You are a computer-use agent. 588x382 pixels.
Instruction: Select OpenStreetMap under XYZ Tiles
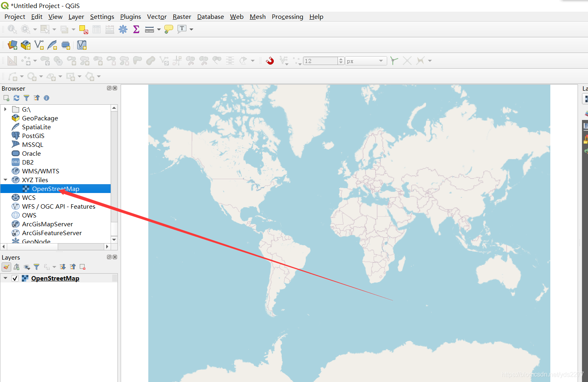click(55, 189)
